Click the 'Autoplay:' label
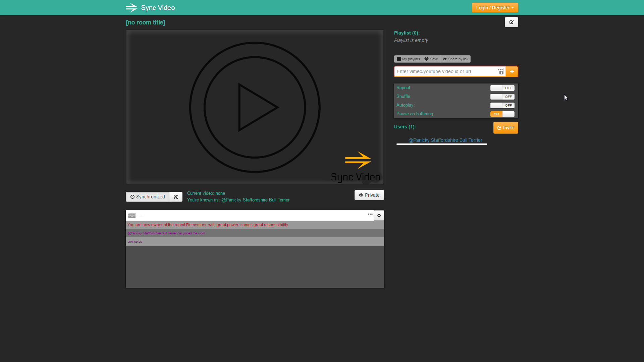The height and width of the screenshot is (362, 644). click(x=406, y=105)
